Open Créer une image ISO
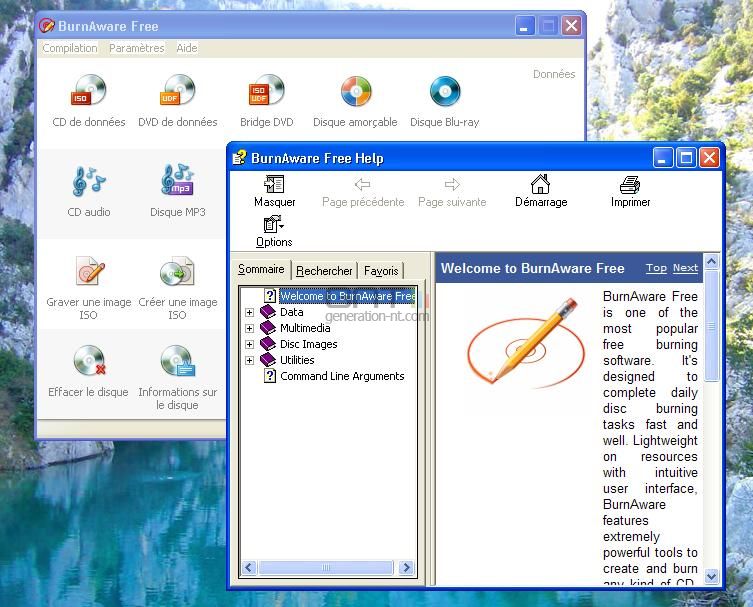Screen dimensions: 753x607 point(178,287)
